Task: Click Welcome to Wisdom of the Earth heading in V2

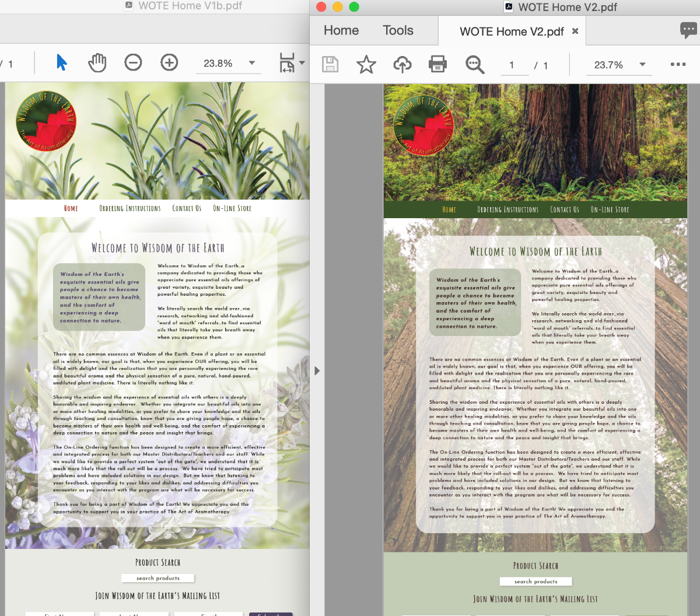Action: coord(535,251)
